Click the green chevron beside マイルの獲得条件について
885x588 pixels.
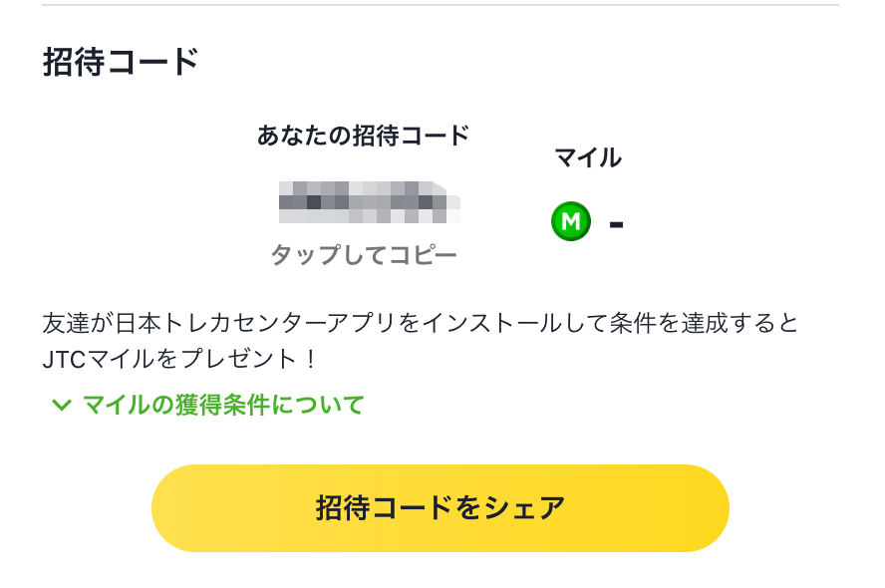coord(61,405)
